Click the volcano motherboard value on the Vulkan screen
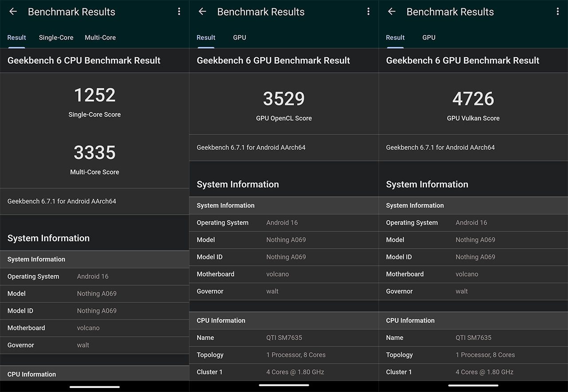 [x=467, y=274]
